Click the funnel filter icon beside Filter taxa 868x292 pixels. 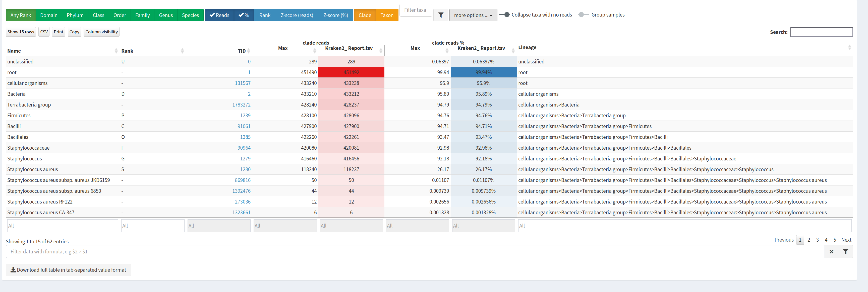pyautogui.click(x=441, y=15)
